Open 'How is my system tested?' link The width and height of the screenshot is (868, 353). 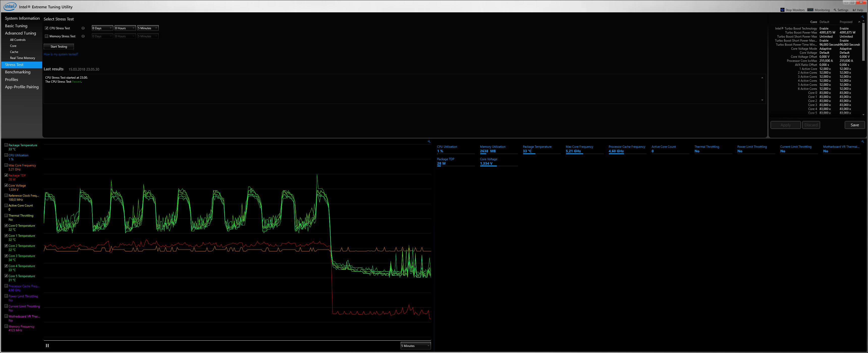tap(61, 54)
